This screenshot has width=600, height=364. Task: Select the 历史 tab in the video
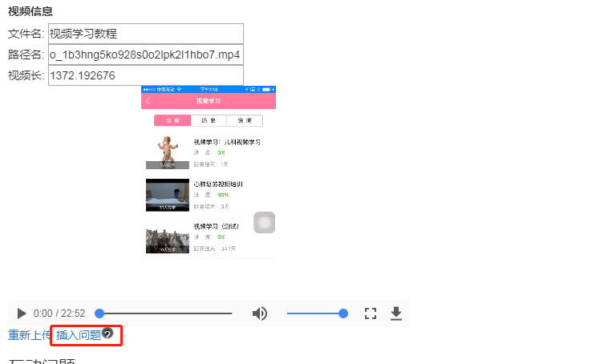click(209, 120)
